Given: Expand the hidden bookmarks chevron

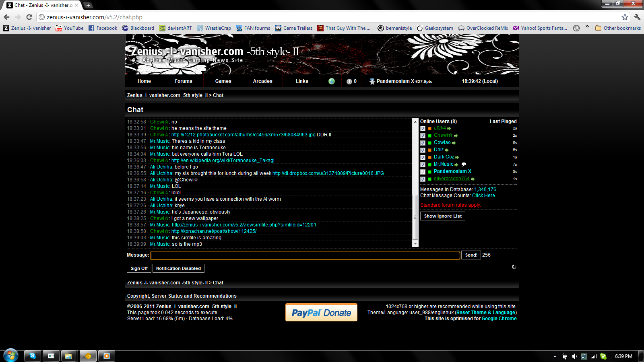Looking at the screenshot, I should 587,27.
